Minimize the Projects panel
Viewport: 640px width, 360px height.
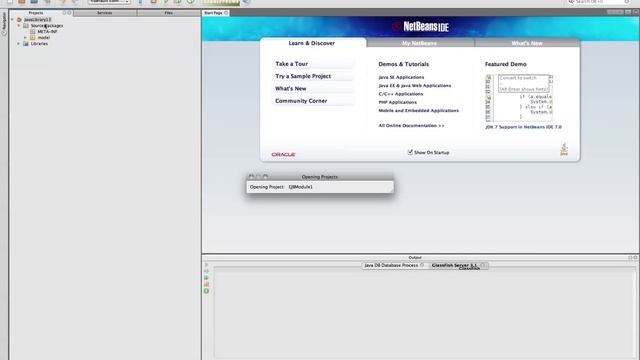[x=64, y=13]
